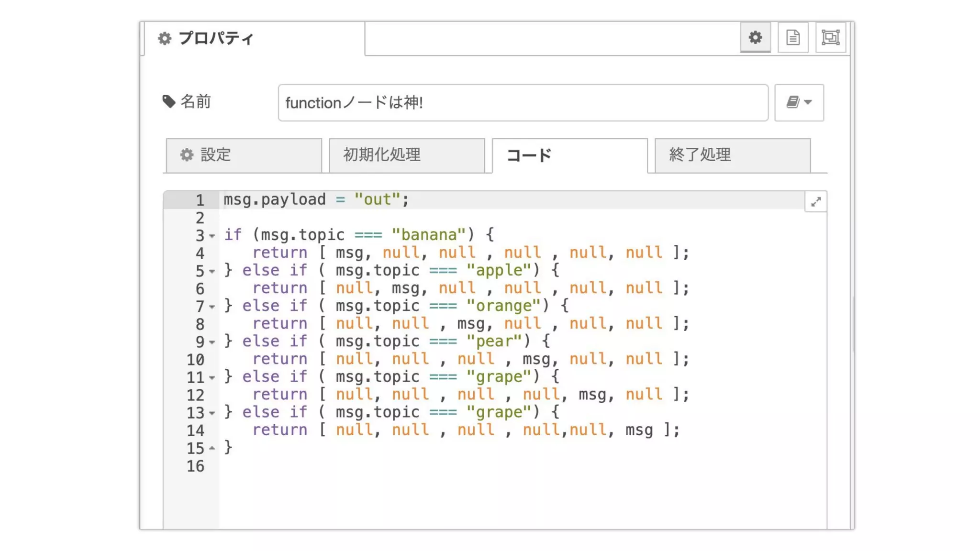Fold the last else-if at line 13
This screenshot has width=980, height=551.
pos(212,413)
